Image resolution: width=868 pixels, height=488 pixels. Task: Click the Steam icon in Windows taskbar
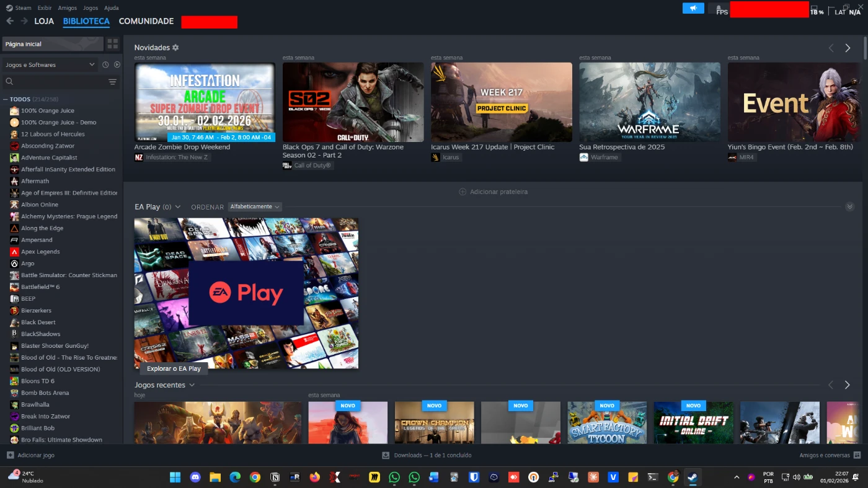pyautogui.click(x=692, y=477)
